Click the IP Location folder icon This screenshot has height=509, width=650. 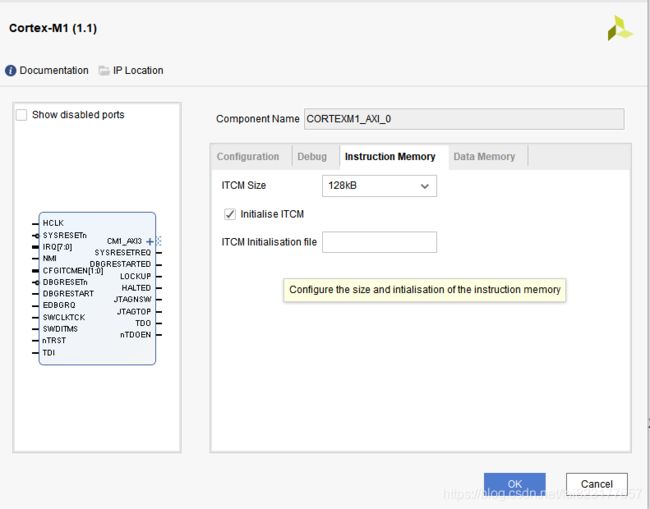104,70
